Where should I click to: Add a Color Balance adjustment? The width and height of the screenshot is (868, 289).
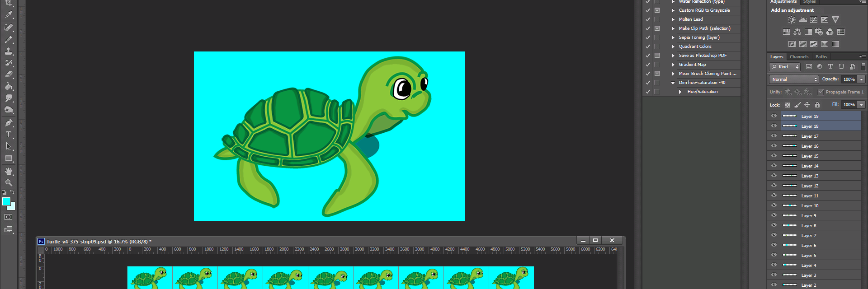[797, 32]
